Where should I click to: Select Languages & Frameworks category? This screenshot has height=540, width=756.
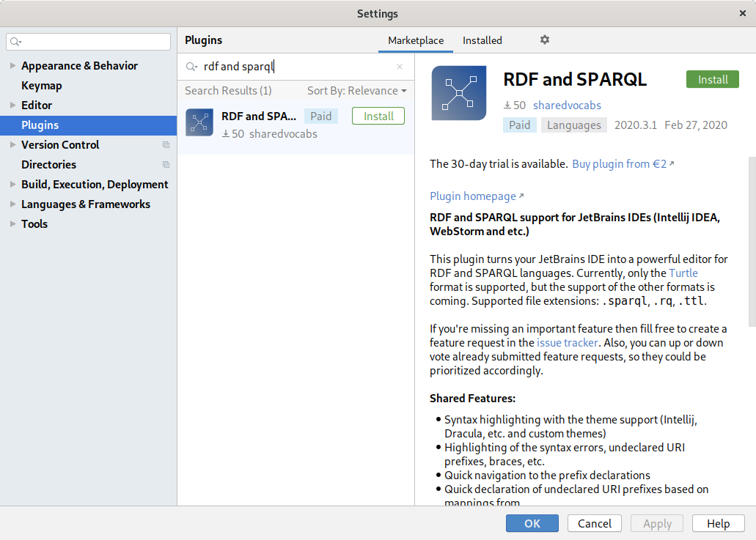pyautogui.click(x=86, y=204)
